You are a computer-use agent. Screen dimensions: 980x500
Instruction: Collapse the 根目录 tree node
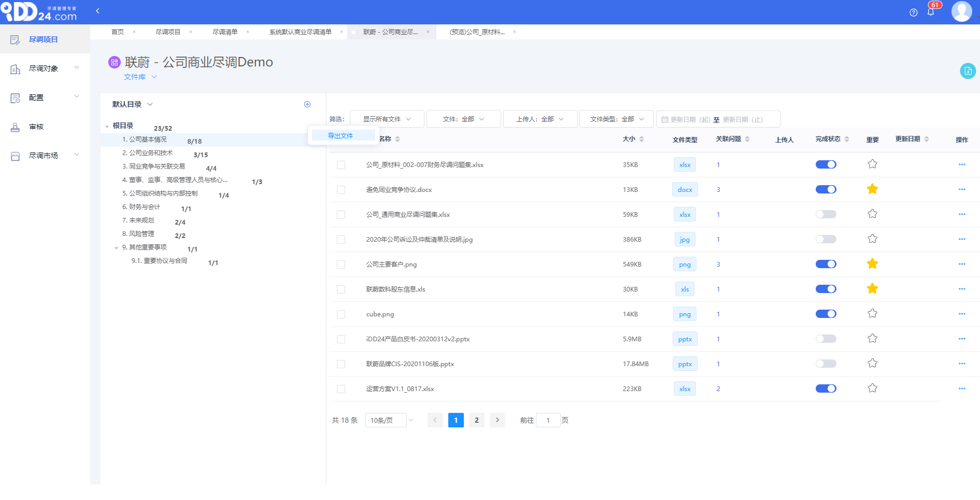[x=107, y=126]
